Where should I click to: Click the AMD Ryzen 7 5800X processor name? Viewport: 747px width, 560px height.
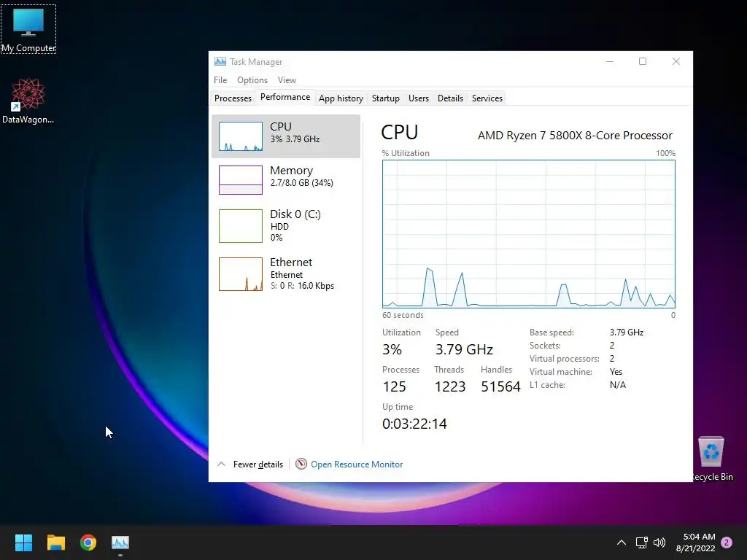point(575,135)
